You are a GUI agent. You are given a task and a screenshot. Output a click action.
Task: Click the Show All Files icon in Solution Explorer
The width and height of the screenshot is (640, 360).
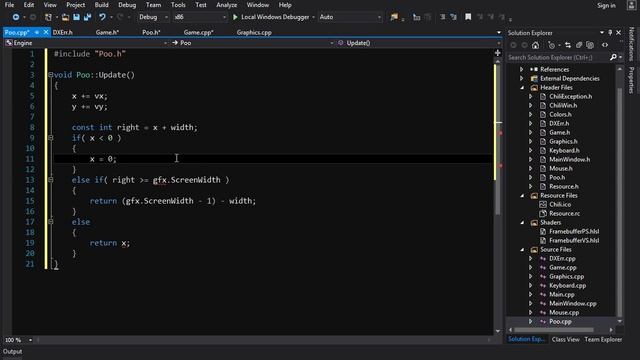pos(590,45)
